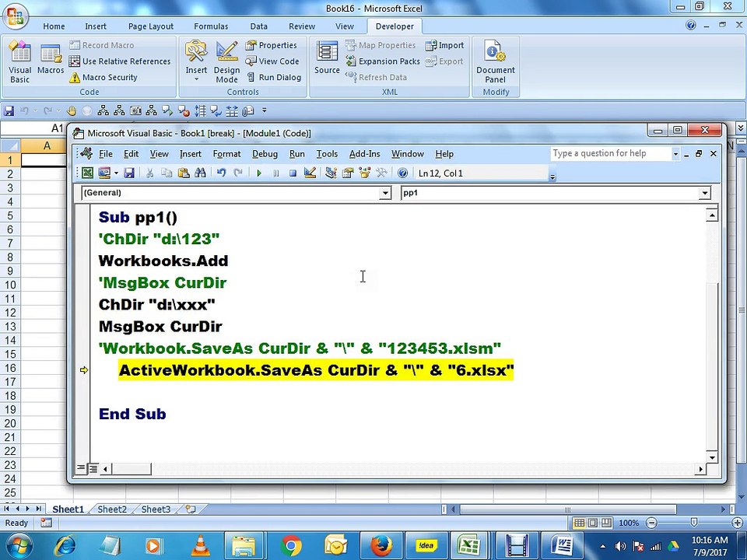This screenshot has height=560, width=747.
Task: Open the Run menu in Visual Basic editor
Action: point(296,154)
